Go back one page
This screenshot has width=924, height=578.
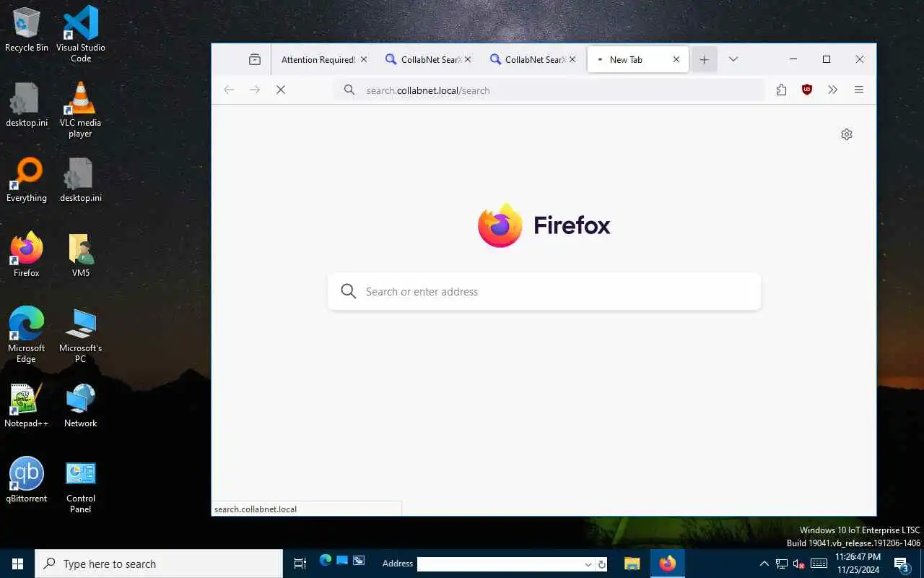click(x=229, y=90)
